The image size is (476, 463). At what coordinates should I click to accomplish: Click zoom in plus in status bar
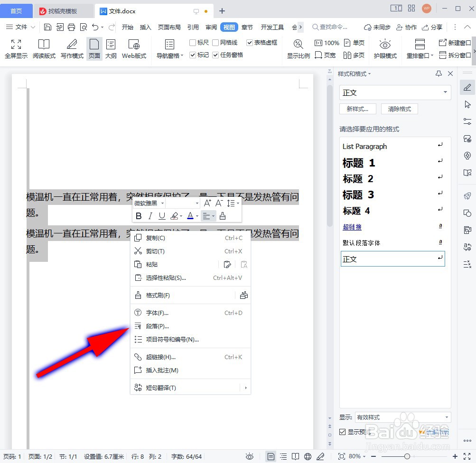tap(455, 456)
